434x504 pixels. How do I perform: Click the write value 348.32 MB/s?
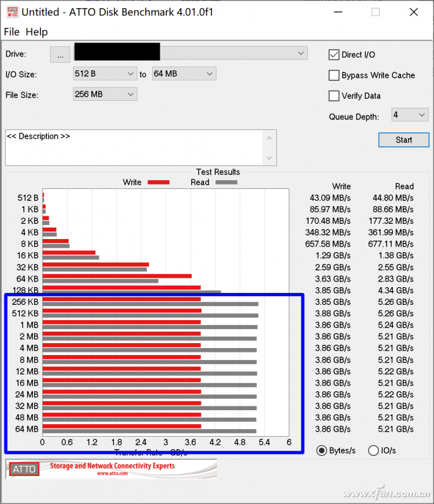point(328,233)
